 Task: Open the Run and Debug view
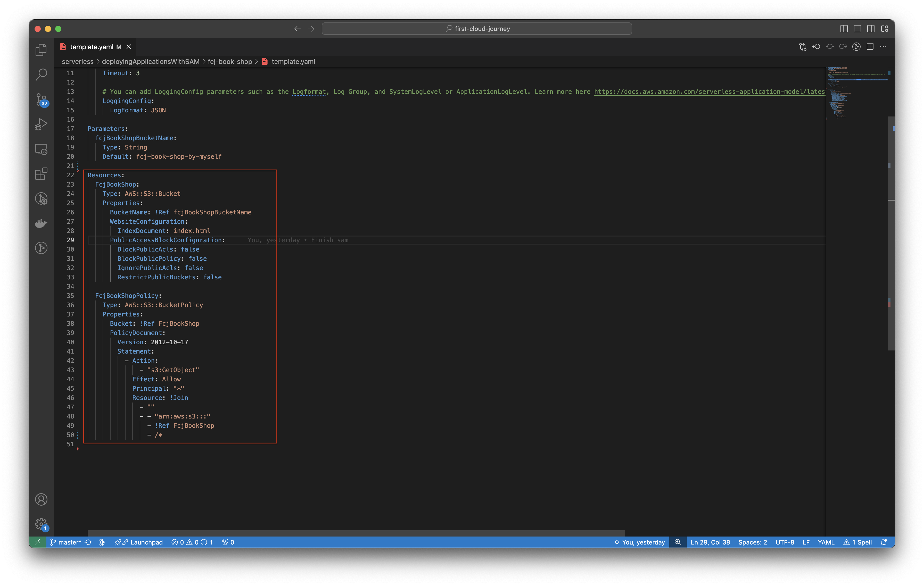point(41,124)
